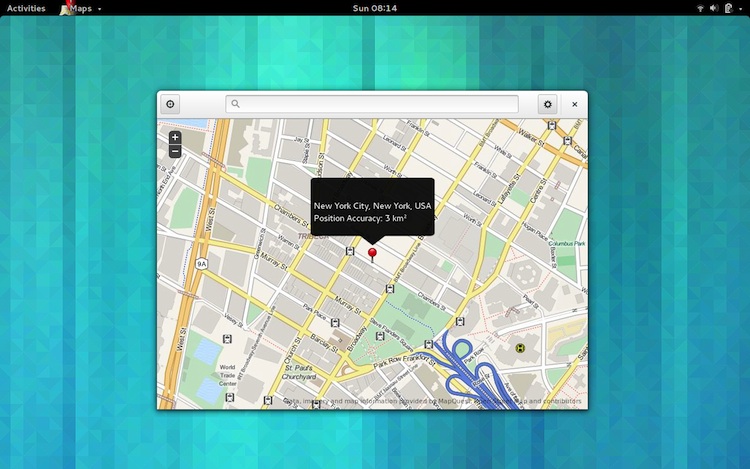Click the Position Accuracy: 3 km² text
750x469 pixels.
[x=360, y=218]
